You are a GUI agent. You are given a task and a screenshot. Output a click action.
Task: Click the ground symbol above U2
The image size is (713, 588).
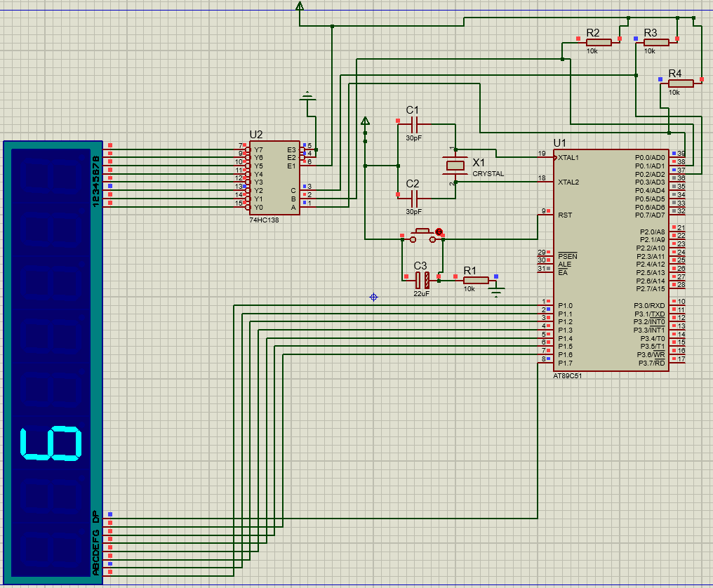(308, 97)
